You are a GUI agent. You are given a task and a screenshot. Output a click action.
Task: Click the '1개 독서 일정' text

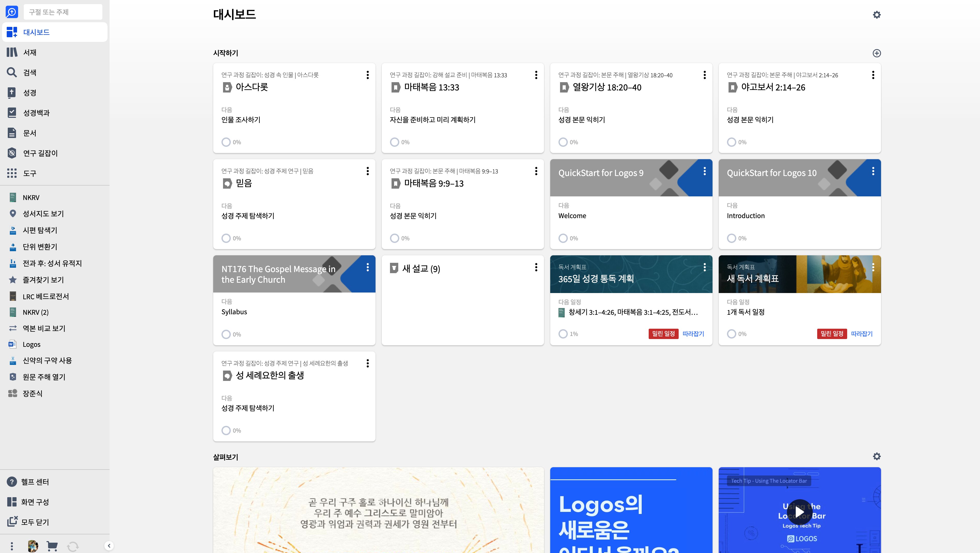[x=746, y=312]
